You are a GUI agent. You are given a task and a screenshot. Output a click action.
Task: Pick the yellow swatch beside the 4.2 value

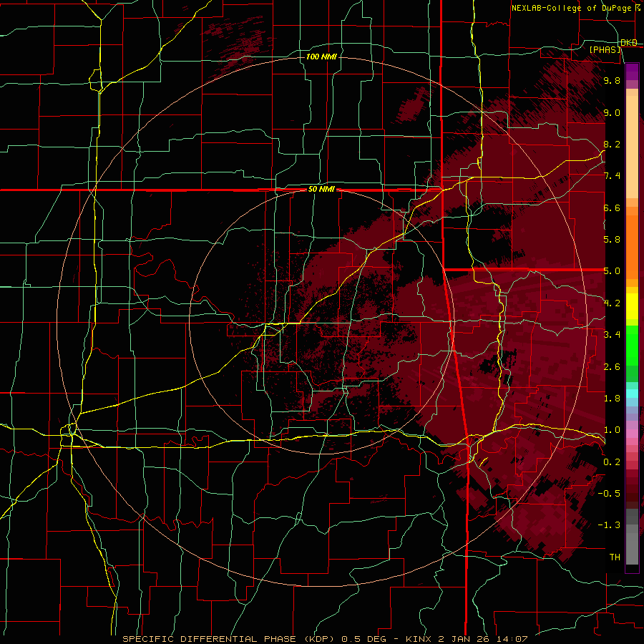point(632,306)
